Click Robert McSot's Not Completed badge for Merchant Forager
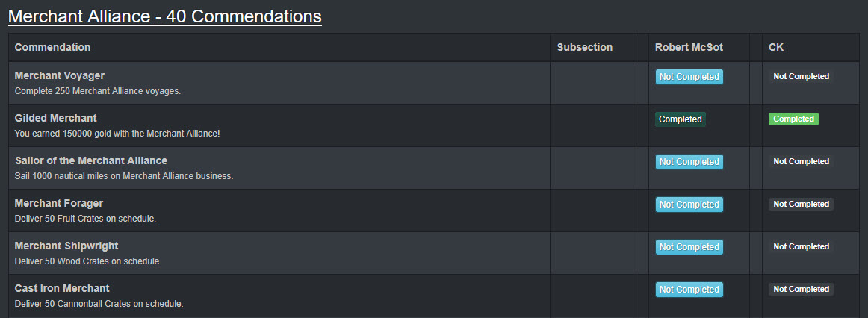 pos(689,205)
